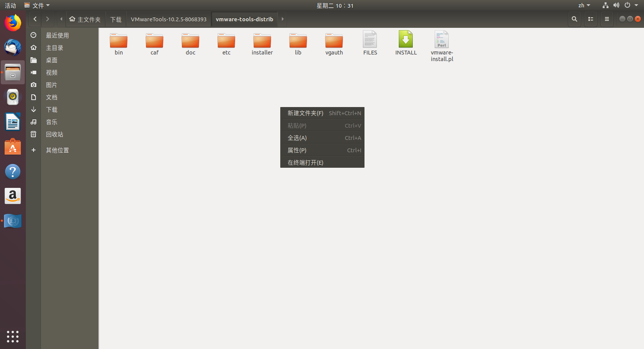The height and width of the screenshot is (349, 644).
Task: Open Help from the dock
Action: click(13, 171)
